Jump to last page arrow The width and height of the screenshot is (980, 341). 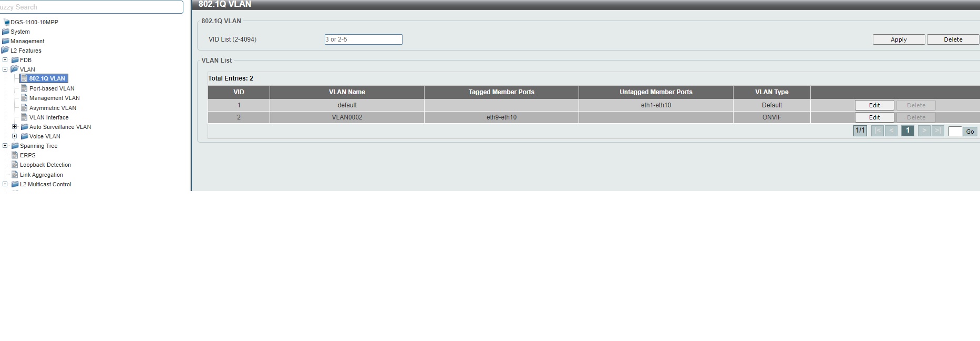point(938,131)
